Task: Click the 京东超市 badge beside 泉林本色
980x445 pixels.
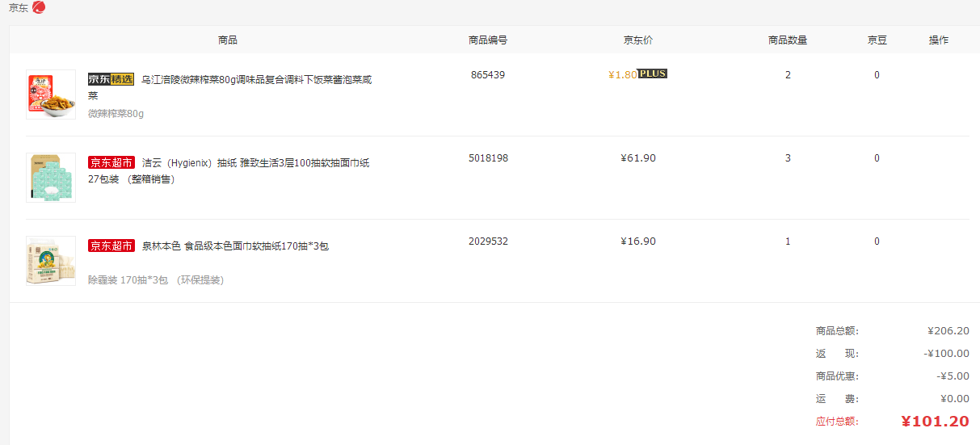Action: 111,246
